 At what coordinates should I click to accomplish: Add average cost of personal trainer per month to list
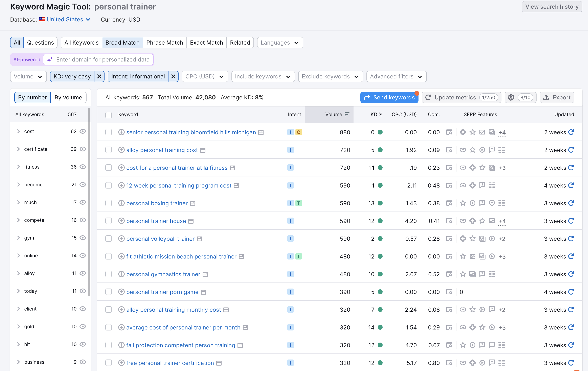coord(121,327)
